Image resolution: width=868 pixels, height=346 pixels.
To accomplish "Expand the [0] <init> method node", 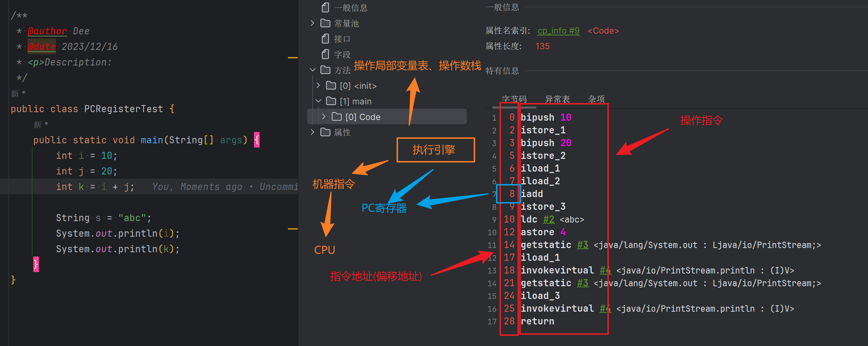I will [318, 86].
